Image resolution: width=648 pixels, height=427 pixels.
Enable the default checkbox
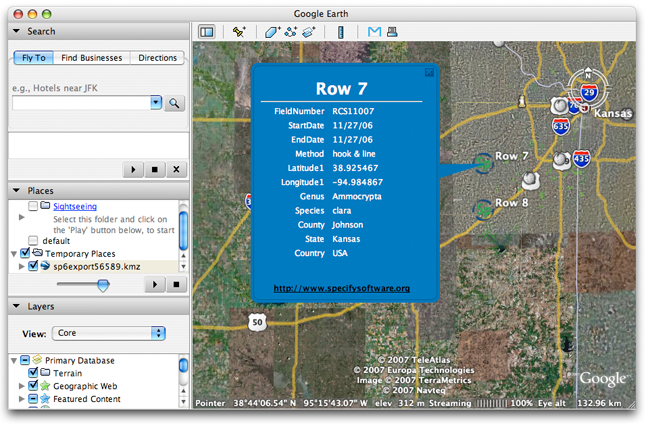33,241
